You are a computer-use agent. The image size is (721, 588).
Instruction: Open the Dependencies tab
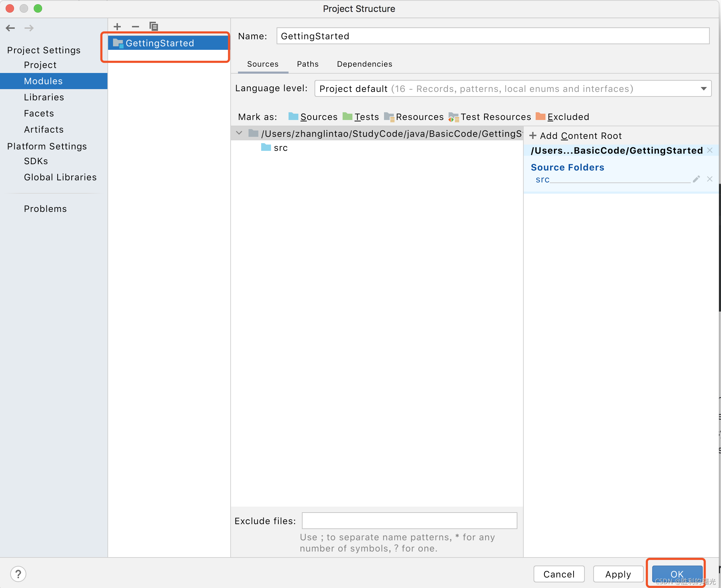(x=364, y=64)
